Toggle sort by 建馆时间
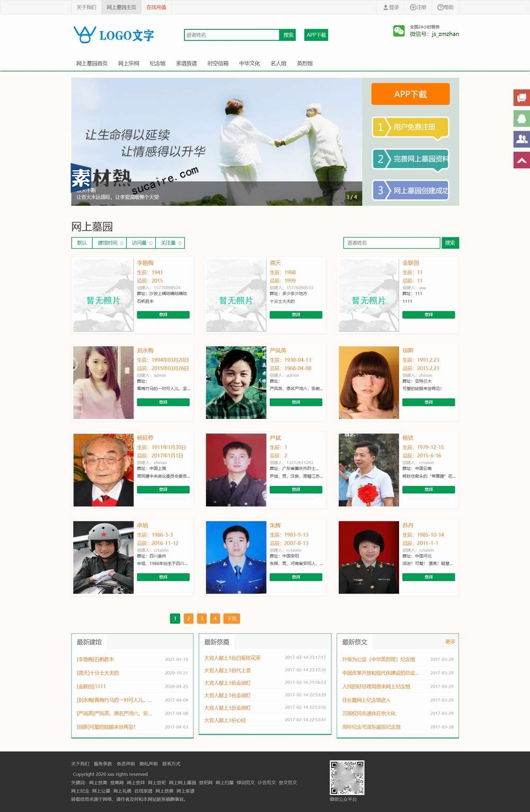The width and height of the screenshot is (530, 812). point(109,243)
